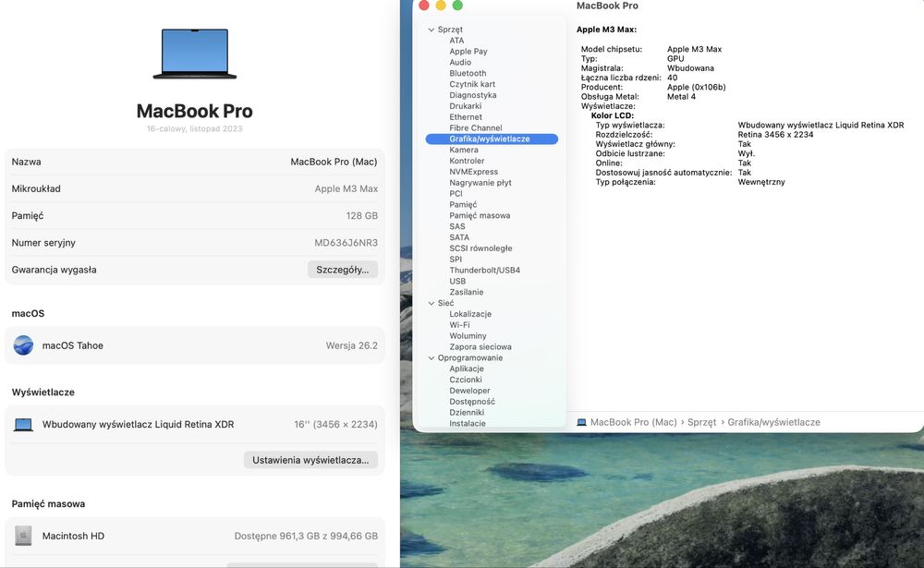The image size is (924, 568).
Task: Select Instalacje under Oprogramowanie
Action: point(468,424)
